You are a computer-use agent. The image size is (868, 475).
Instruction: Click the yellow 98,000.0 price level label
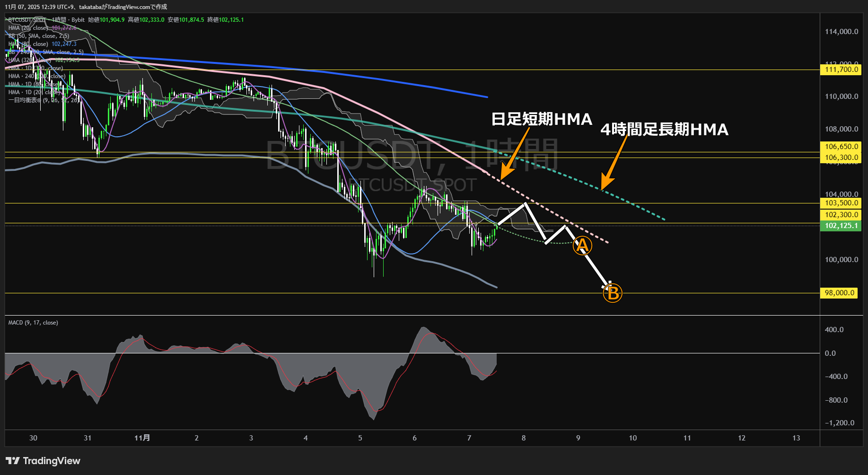coord(839,293)
